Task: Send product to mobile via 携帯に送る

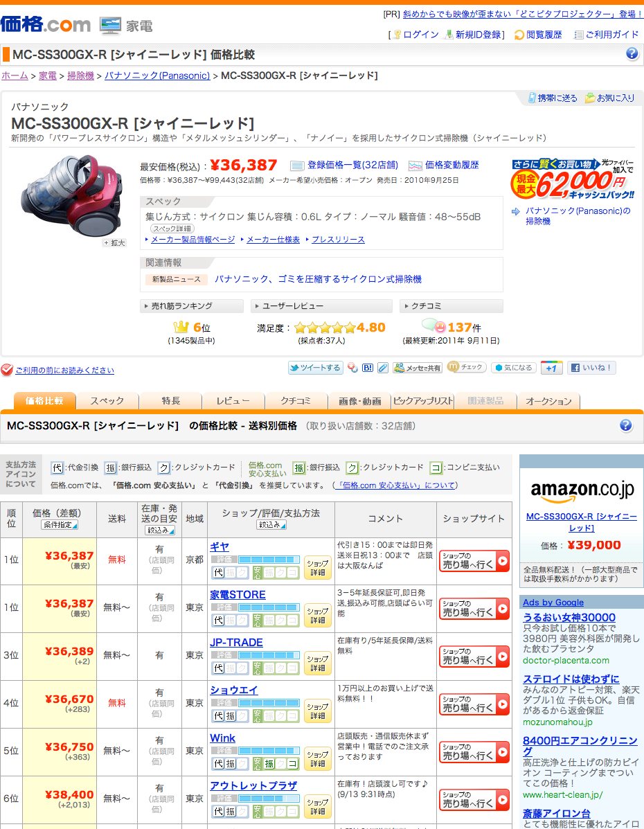Action: [552, 98]
